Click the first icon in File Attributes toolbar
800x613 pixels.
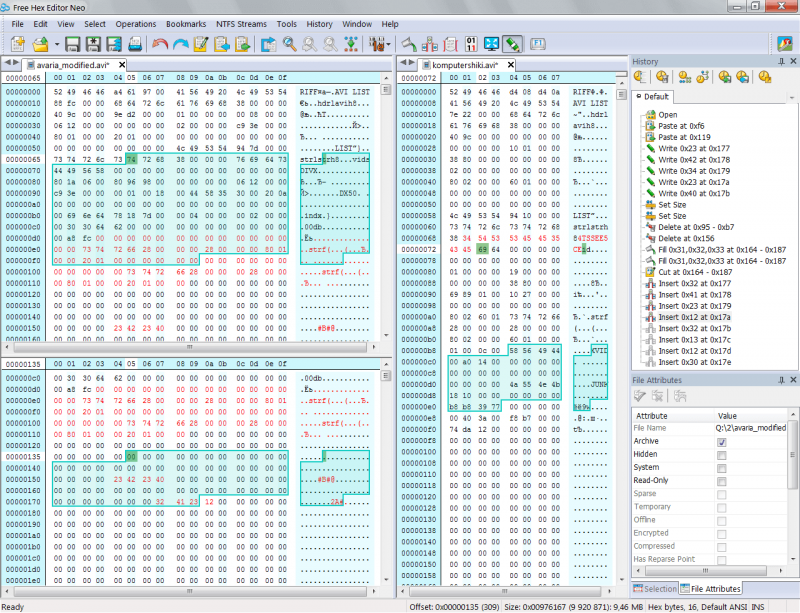(640, 396)
